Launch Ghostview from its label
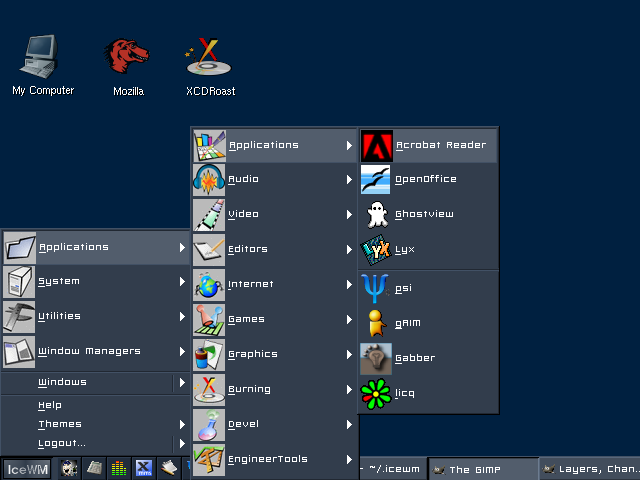 [x=424, y=214]
